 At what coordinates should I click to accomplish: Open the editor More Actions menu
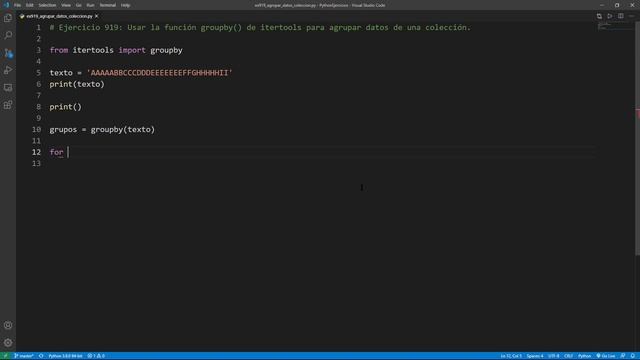coord(631,16)
